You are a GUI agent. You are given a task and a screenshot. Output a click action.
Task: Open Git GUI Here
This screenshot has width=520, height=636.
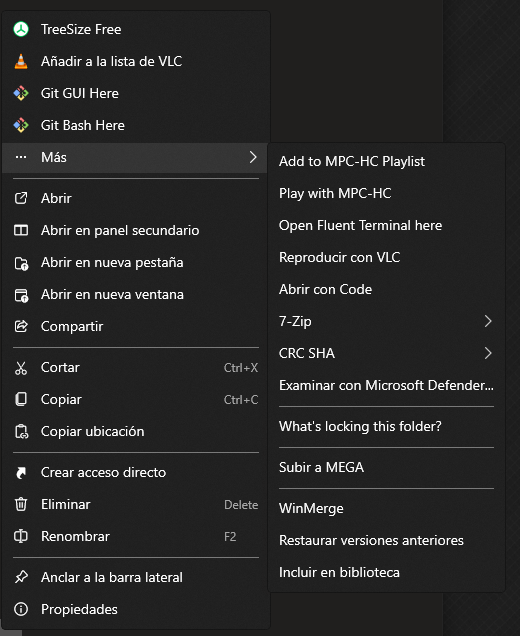click(135, 93)
